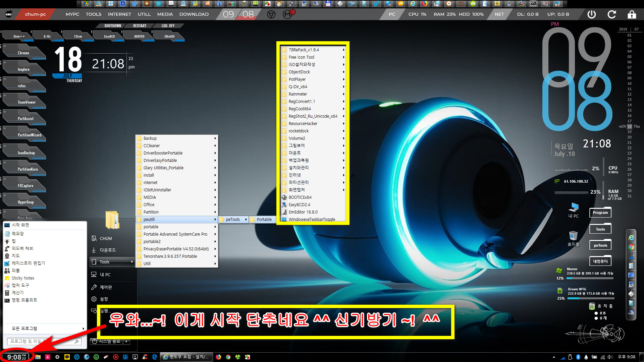644x362 pixels.
Task: Open the Firefox icon in the top dock
Action: click(x=425, y=4)
